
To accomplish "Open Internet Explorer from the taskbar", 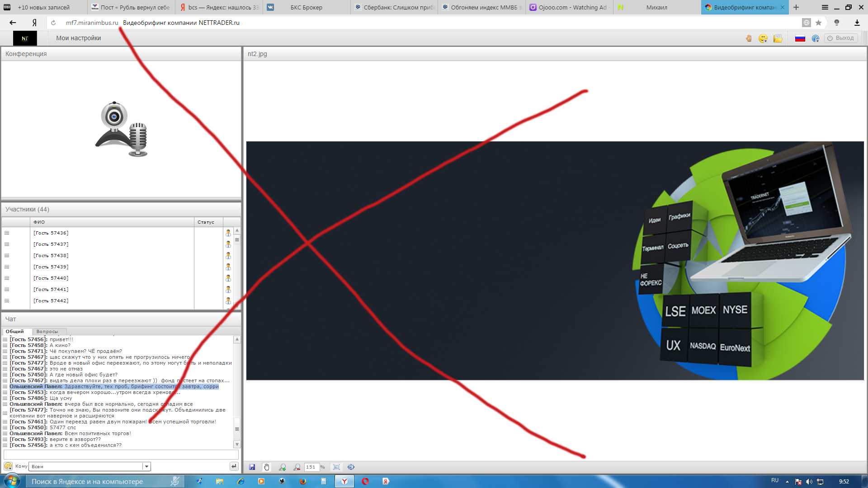I will [241, 481].
